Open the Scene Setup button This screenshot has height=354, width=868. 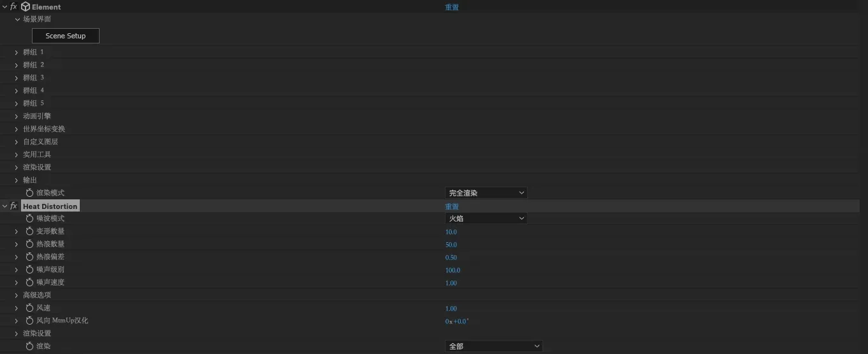pyautogui.click(x=66, y=36)
